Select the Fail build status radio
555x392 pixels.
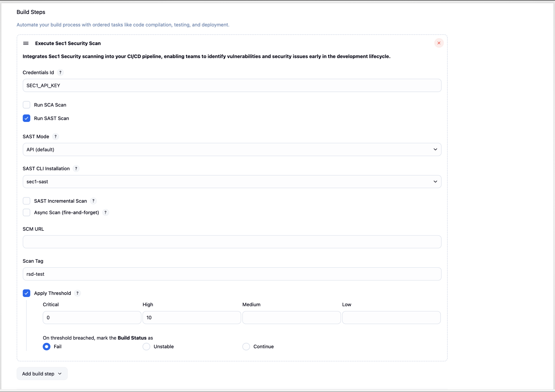47,347
